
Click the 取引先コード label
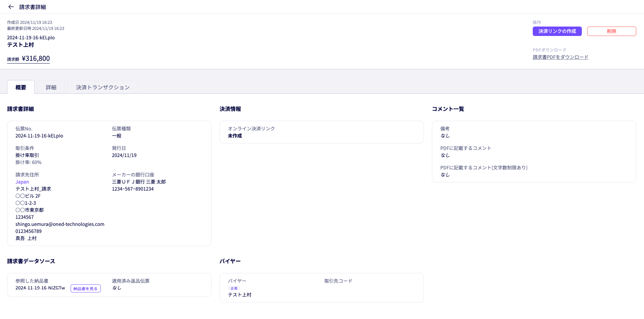(338, 281)
